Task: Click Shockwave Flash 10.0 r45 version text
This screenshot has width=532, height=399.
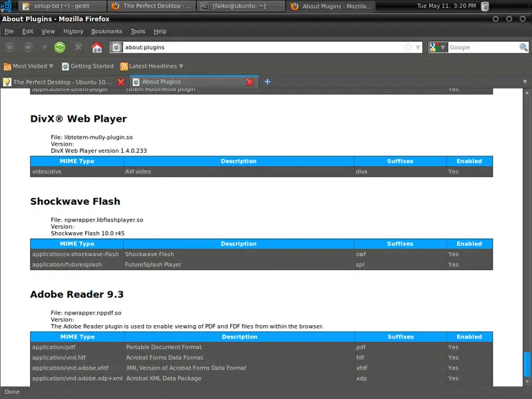Action: (x=88, y=233)
